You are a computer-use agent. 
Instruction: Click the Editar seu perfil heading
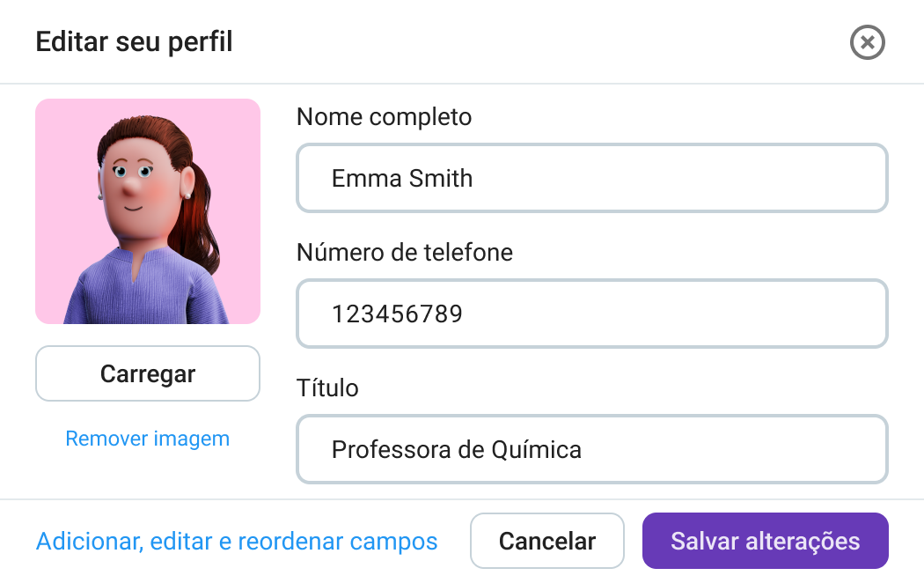coord(134,41)
